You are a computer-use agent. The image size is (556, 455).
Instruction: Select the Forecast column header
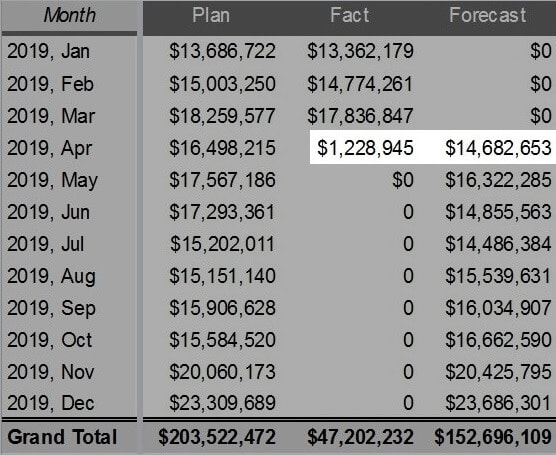click(487, 16)
